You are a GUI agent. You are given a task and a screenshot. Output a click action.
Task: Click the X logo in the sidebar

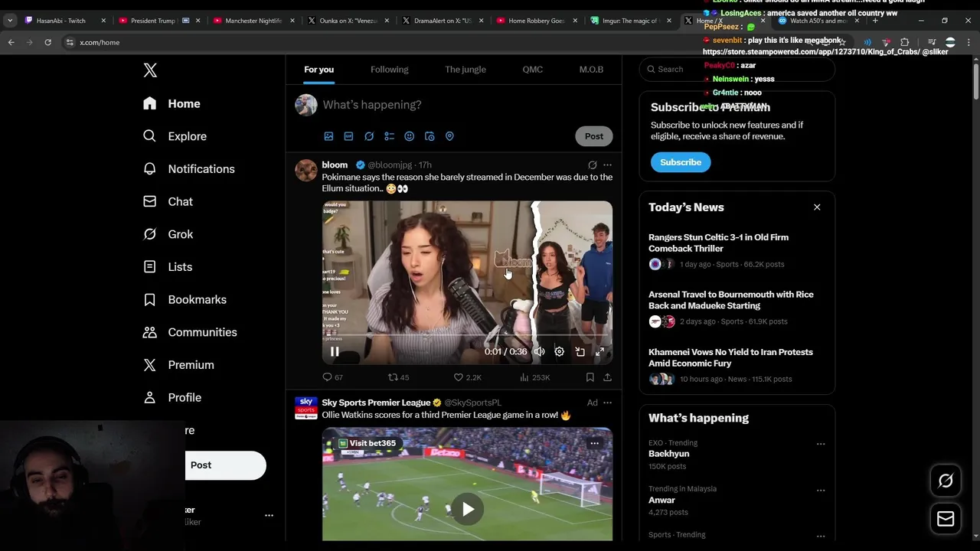150,70
